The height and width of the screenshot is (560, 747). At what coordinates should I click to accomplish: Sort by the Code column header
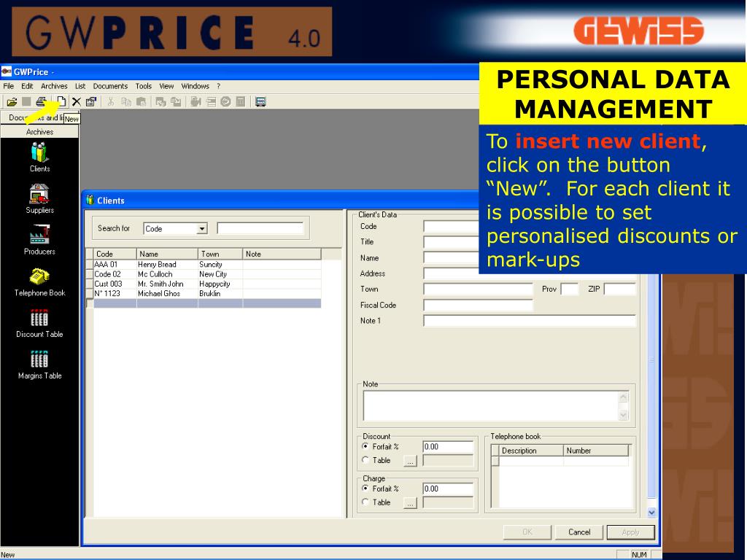(x=115, y=254)
